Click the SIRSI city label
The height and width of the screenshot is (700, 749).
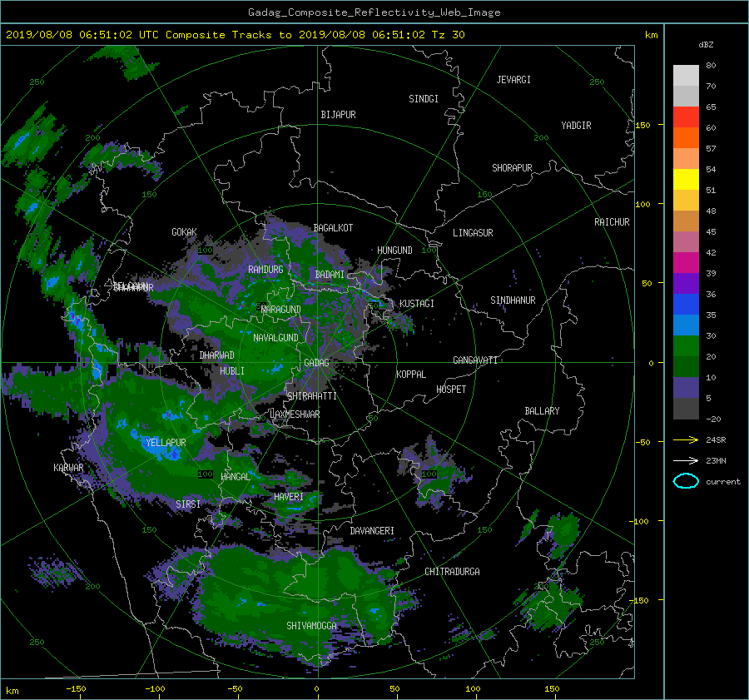tap(188, 504)
